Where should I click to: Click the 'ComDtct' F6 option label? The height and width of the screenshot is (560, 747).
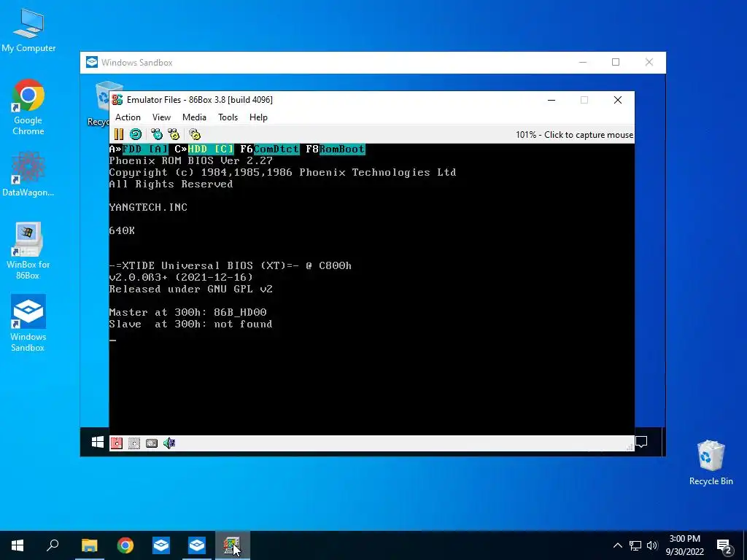pyautogui.click(x=276, y=149)
